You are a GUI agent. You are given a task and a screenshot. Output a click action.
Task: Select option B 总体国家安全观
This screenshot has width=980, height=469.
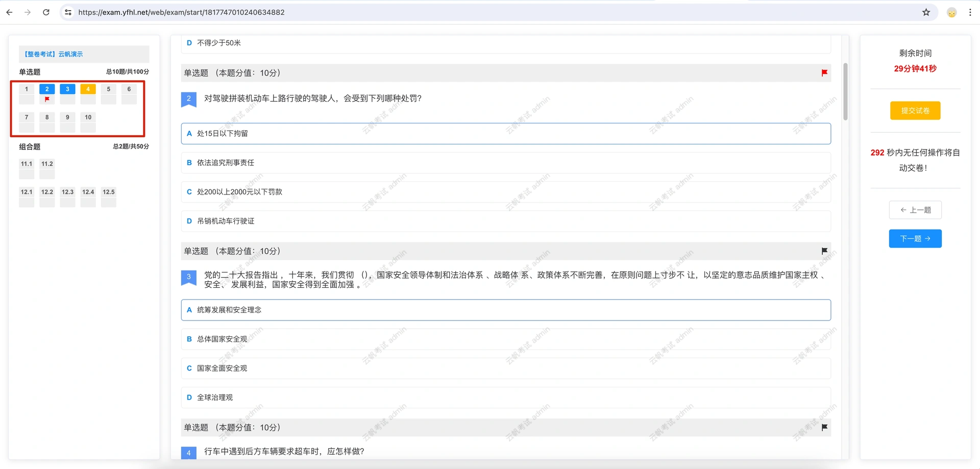(x=506, y=339)
